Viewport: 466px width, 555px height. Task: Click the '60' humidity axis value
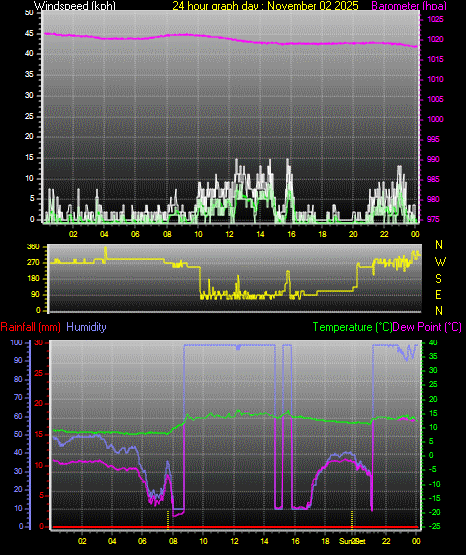click(x=18, y=417)
